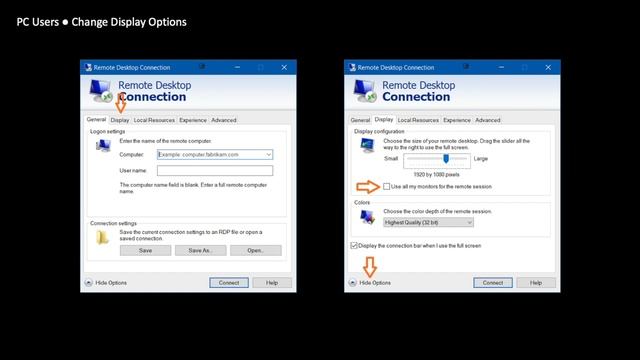Viewport: 640px width, 360px height.
Task: Click Hide Options in right window
Action: 375,282
